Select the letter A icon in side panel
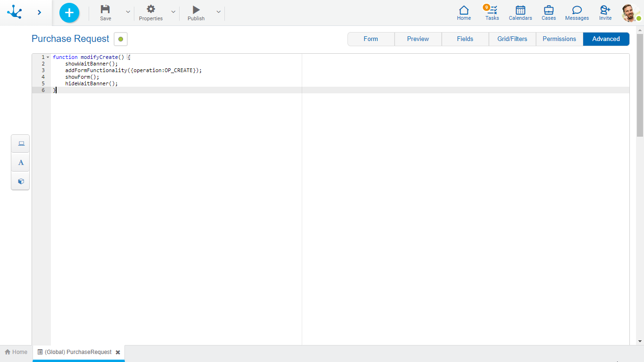 21,163
